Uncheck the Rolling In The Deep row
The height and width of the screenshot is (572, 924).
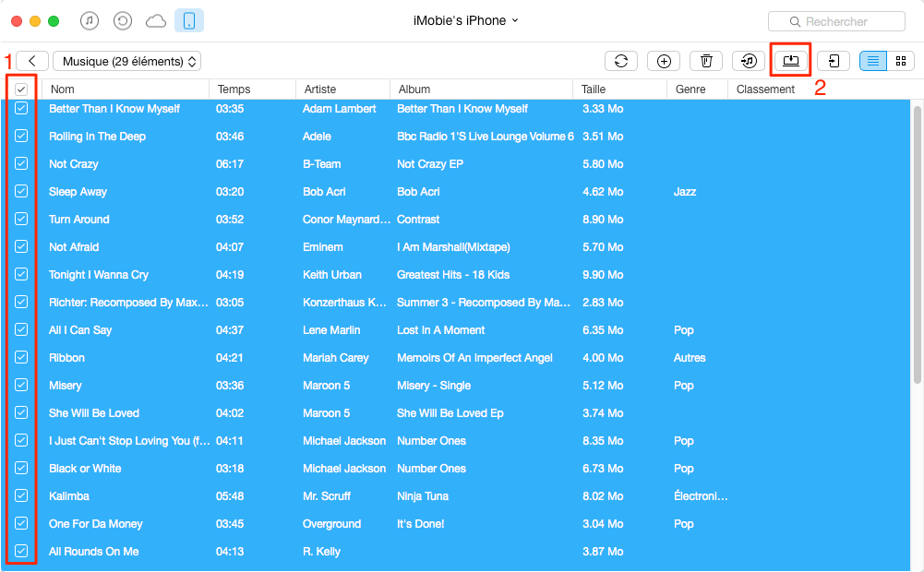click(21, 136)
